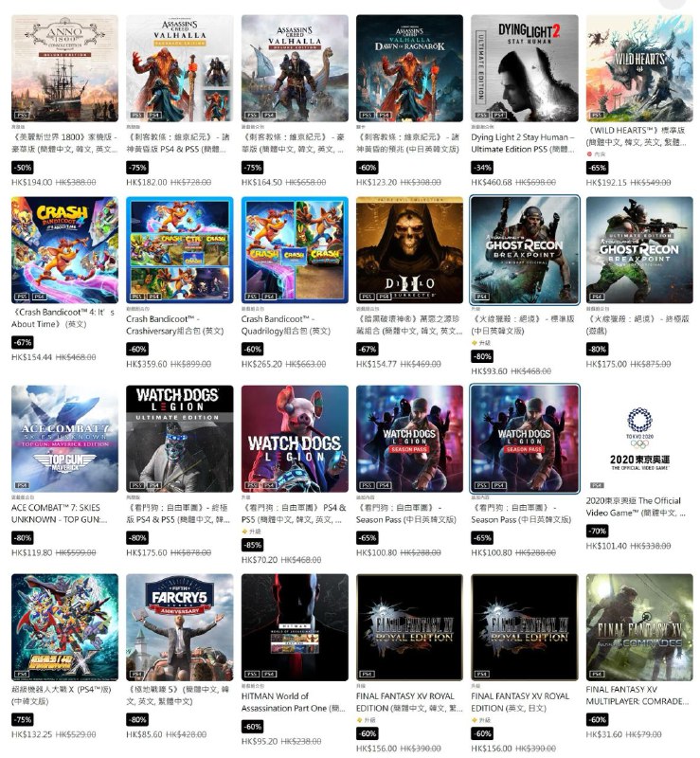This screenshot has height=758, width=700.
Task: Click the -34% discount badge under Dying Light 2
Action: [x=482, y=168]
